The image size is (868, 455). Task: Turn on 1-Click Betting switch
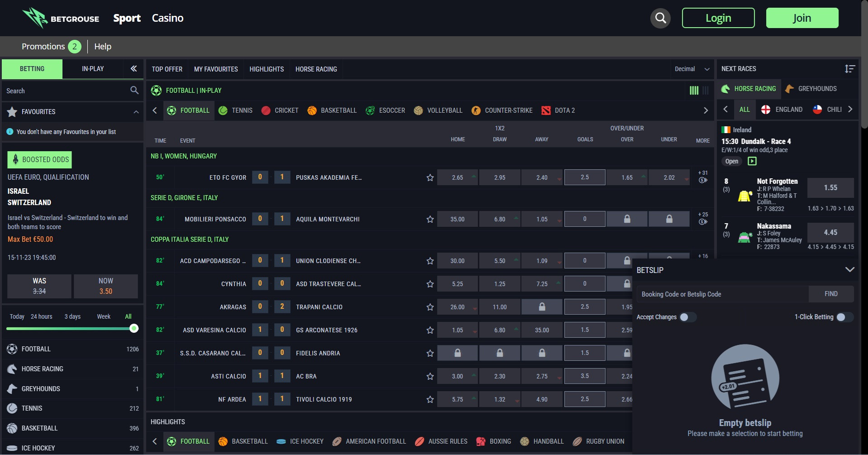tap(844, 317)
